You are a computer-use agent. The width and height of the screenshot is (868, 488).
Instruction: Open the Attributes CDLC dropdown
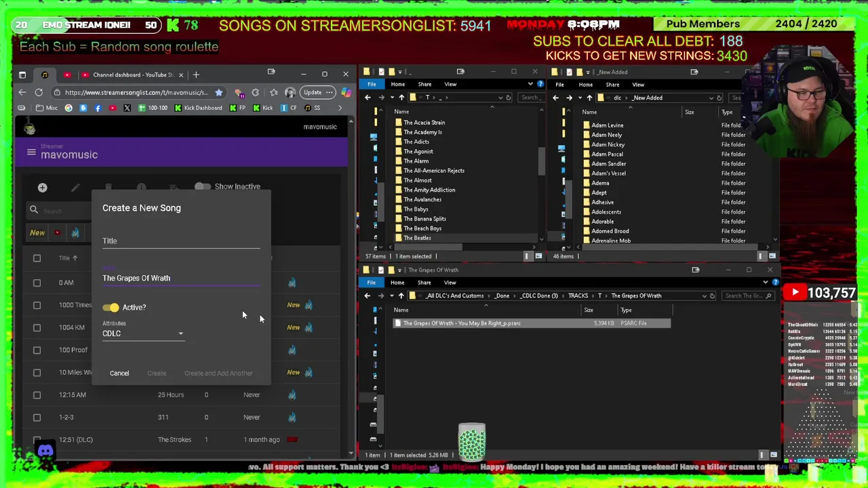pyautogui.click(x=143, y=333)
